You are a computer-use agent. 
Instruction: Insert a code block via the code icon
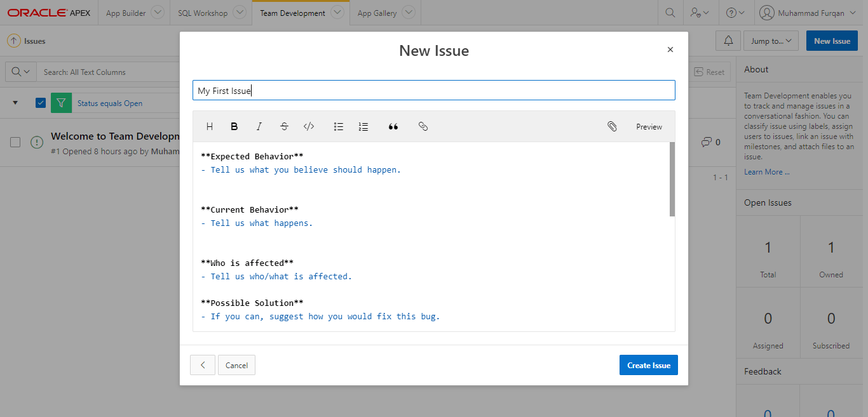[x=309, y=126]
